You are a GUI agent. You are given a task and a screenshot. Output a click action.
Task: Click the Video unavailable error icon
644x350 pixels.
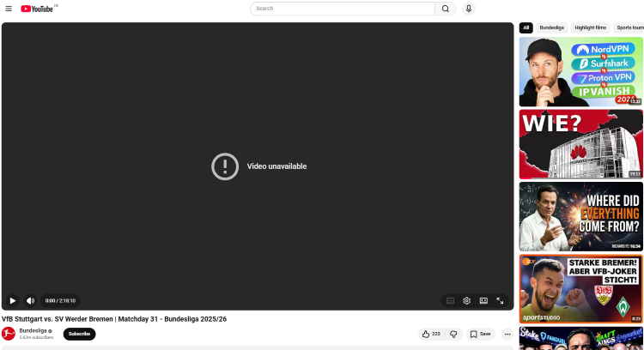tap(225, 166)
